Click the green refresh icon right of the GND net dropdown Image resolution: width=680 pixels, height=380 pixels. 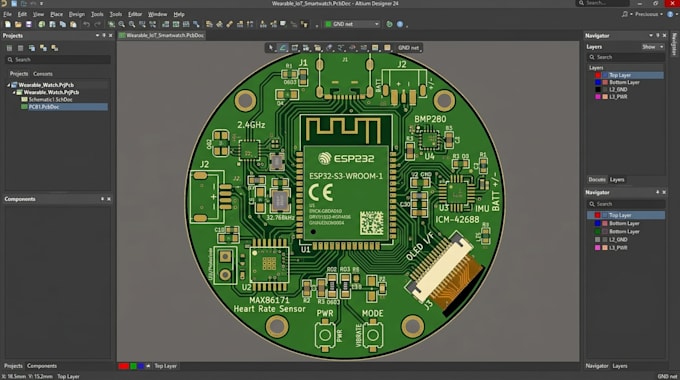[x=389, y=24]
